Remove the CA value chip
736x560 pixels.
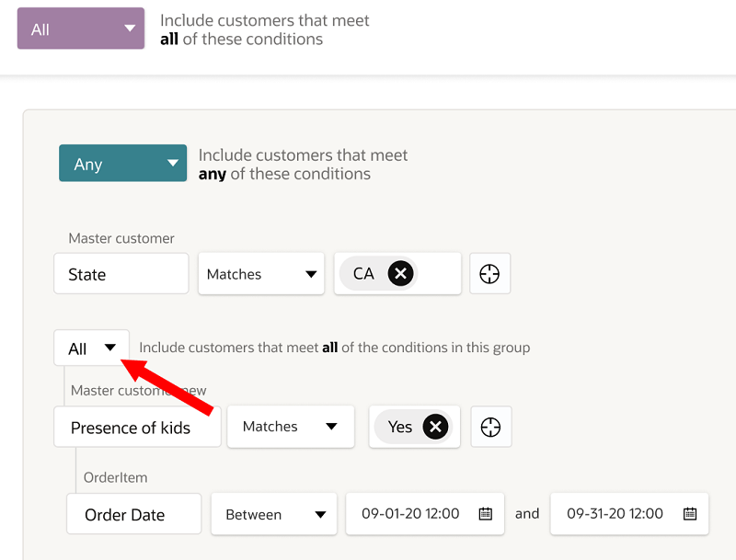point(400,274)
